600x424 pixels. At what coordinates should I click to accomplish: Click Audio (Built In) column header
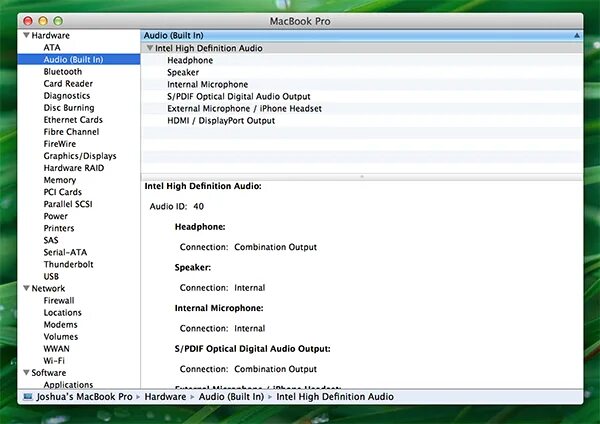362,36
